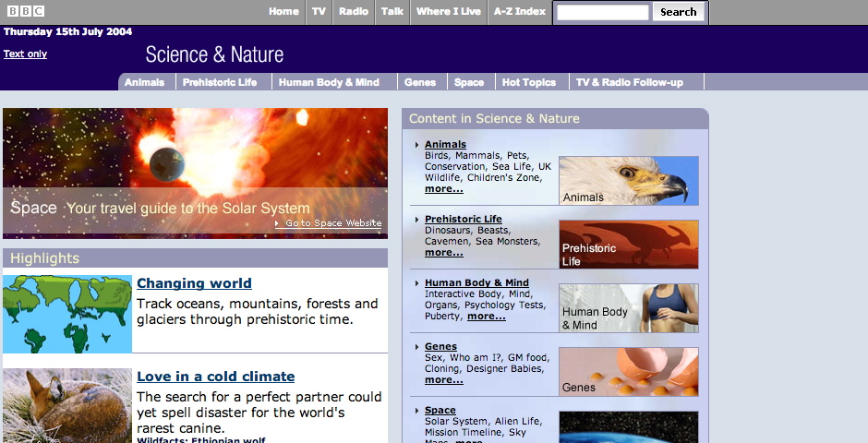Switch to Text only version
Viewport: 868px width, 443px height.
pos(26,54)
